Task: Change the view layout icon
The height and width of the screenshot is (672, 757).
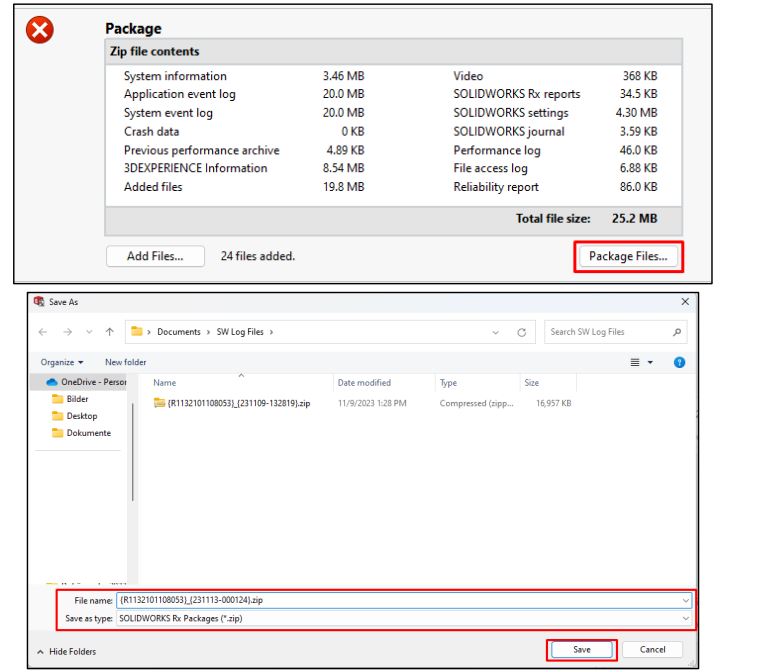Action: pos(636,362)
